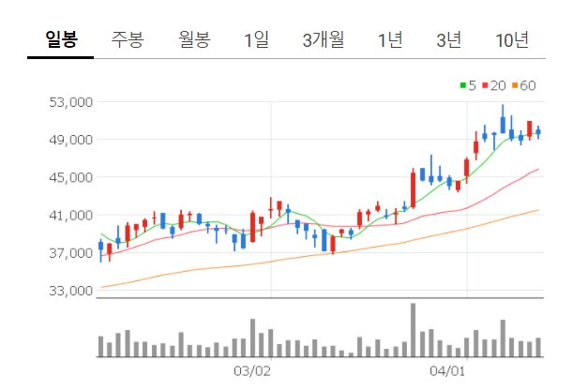Viewport: 588px width, 391px height.
Task: Open the 3년 chart tab
Action: tap(448, 39)
